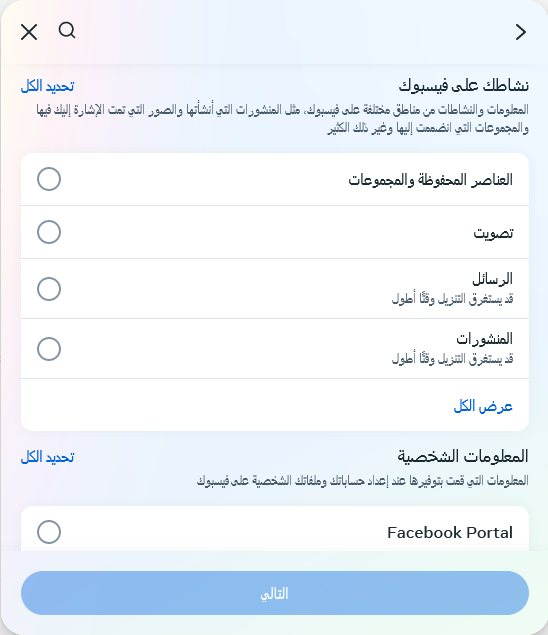Screen dimensions: 548x635
Task: Select the الرسائل radio button
Action: coord(49,289)
